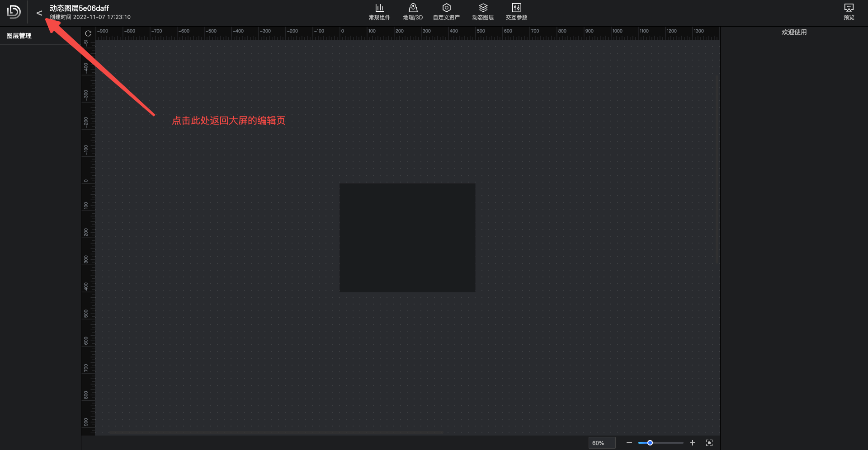Image resolution: width=868 pixels, height=450 pixels.
Task: Open the 交互参数 settings
Action: 516,12
